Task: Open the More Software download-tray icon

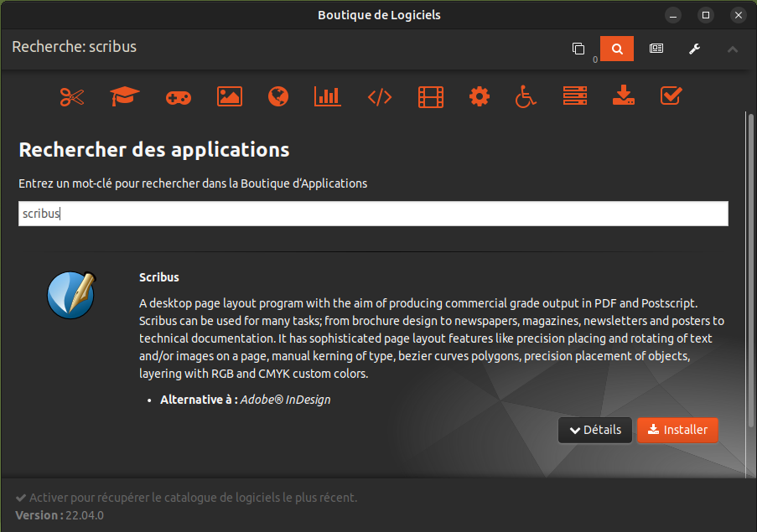Action: point(623,96)
